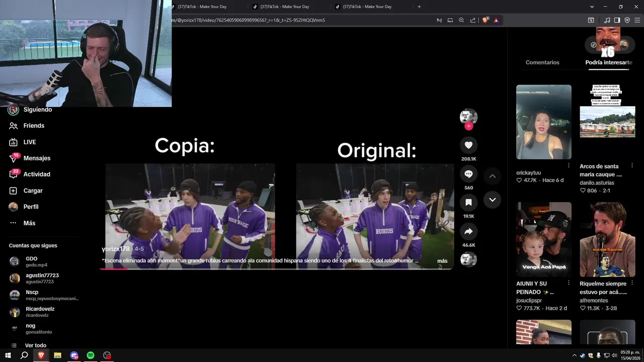This screenshot has height=362, width=644.
Task: Share this page from the address bar
Action: (473, 20)
